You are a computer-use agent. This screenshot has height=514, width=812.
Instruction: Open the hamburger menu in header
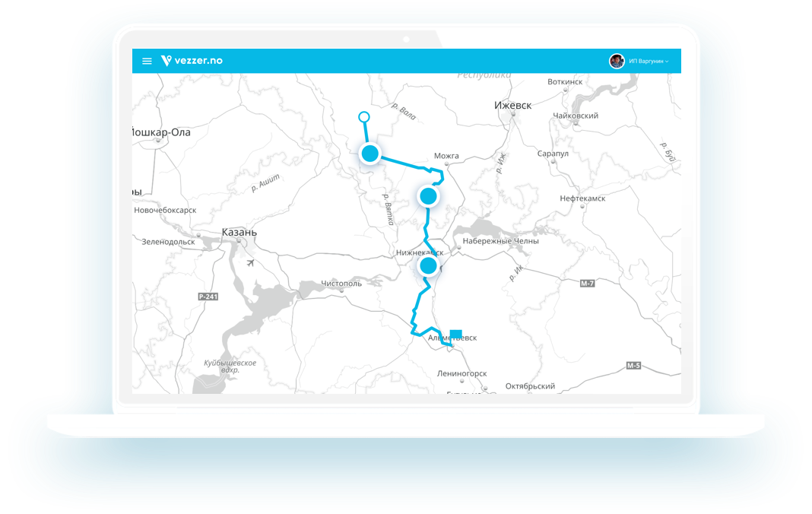pos(147,61)
